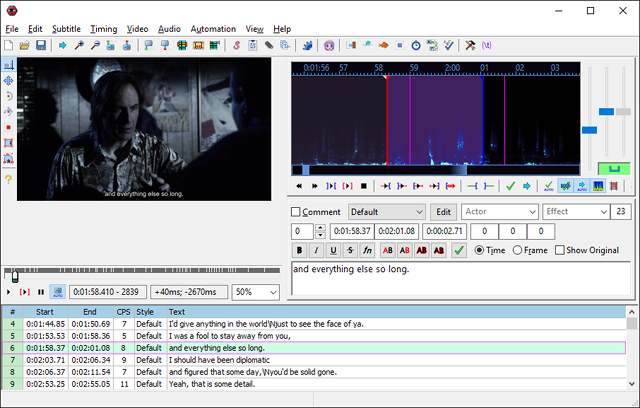Select the rotate Z visual tool
The width and height of the screenshot is (640, 408).
pyautogui.click(x=9, y=96)
